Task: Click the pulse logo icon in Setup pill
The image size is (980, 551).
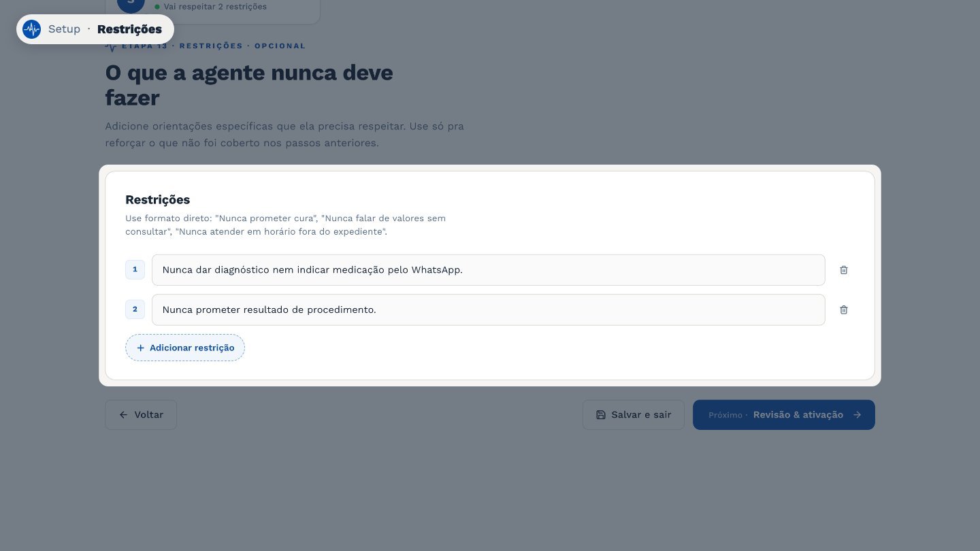Action: tap(31, 29)
